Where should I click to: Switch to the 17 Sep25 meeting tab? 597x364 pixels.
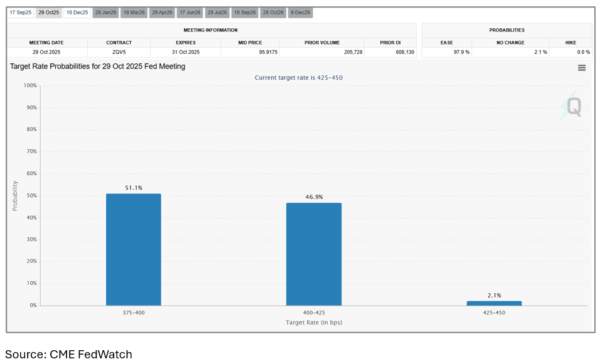tap(20, 13)
